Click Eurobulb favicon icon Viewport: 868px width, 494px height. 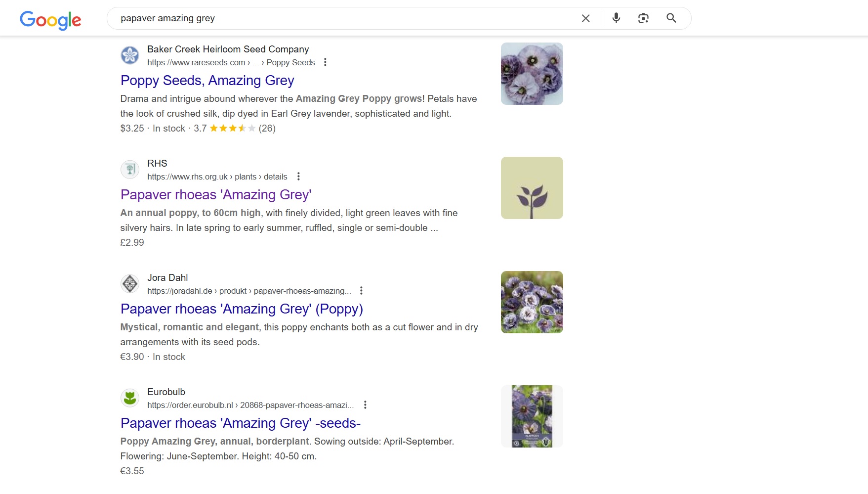point(130,398)
